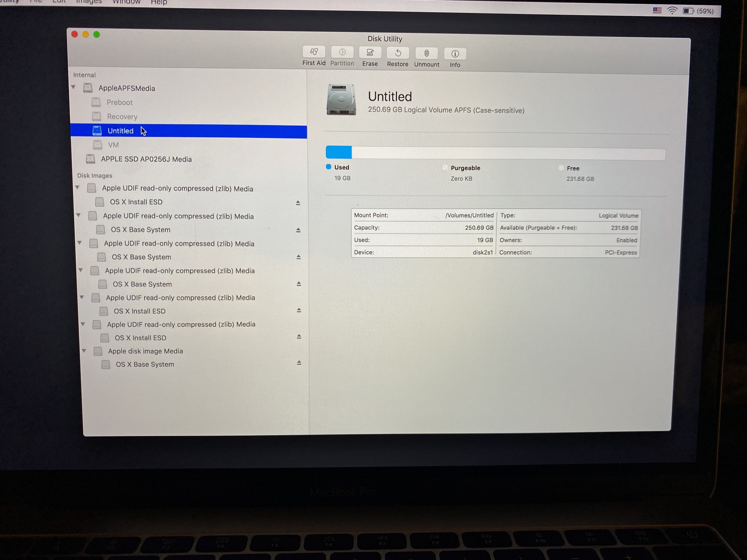Click the Preboot volume icon
This screenshot has height=560, width=747.
click(x=96, y=102)
